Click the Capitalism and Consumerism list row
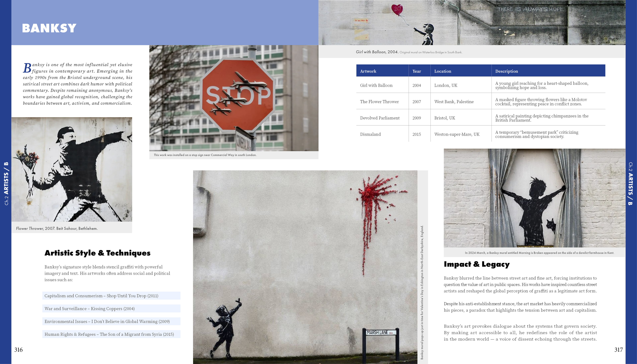The image size is (637, 364). pyautogui.click(x=111, y=296)
